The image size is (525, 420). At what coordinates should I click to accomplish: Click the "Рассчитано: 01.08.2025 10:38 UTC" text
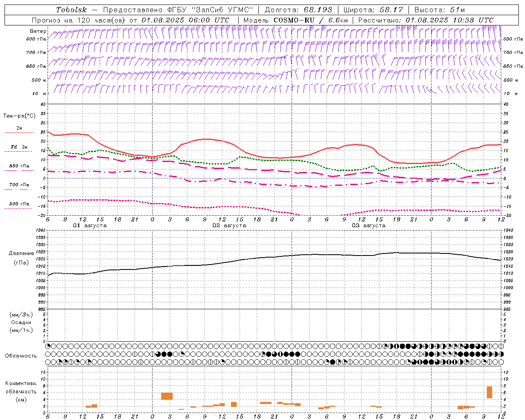[x=426, y=20]
